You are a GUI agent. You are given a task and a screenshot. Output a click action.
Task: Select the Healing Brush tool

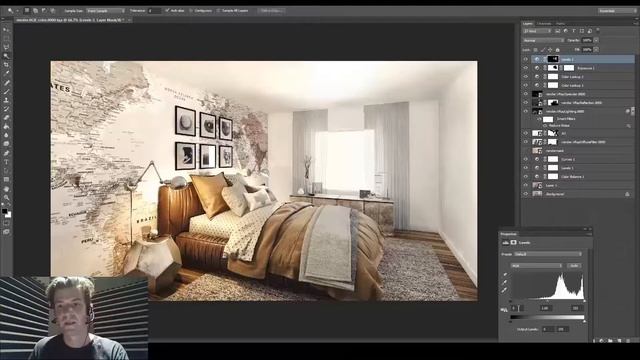(6, 83)
